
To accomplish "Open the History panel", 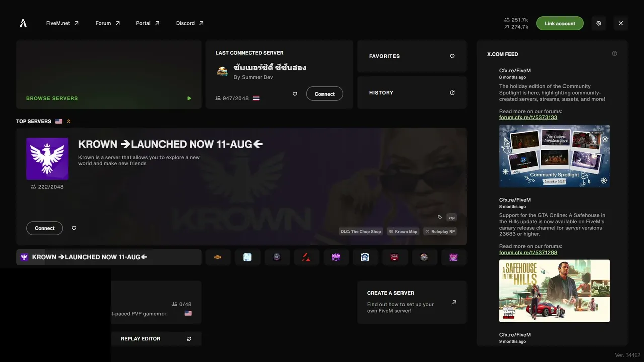I will [412, 93].
